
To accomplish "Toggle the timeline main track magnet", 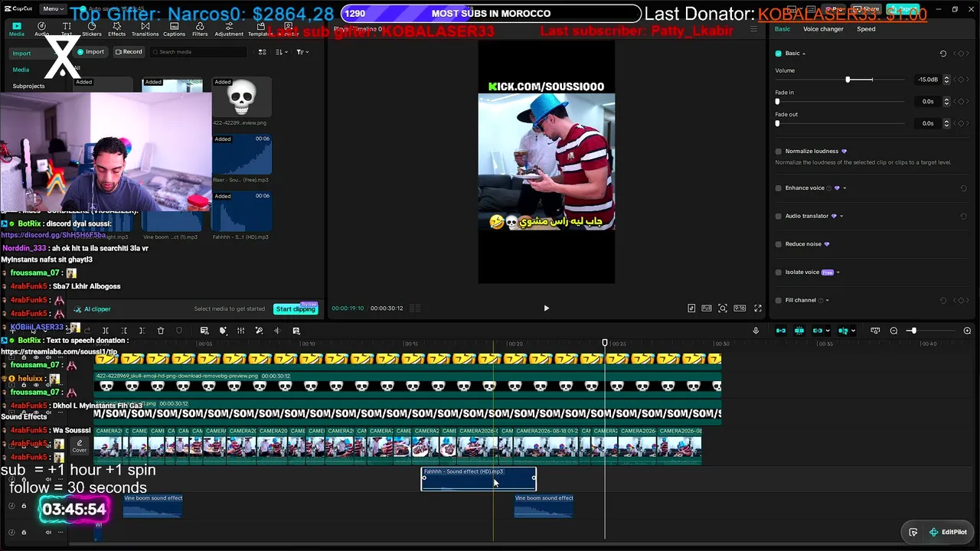I will tap(781, 331).
